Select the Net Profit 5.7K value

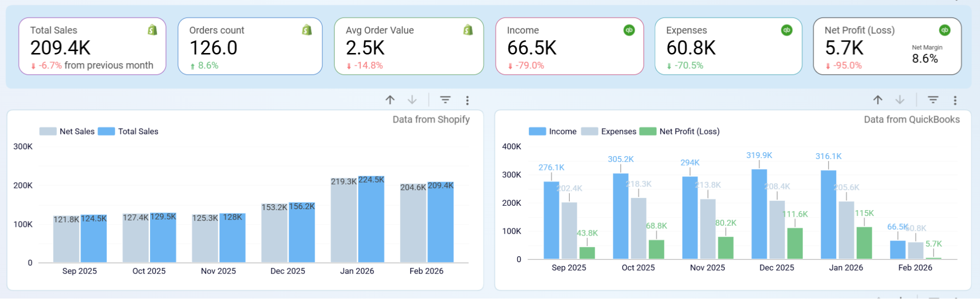[844, 48]
